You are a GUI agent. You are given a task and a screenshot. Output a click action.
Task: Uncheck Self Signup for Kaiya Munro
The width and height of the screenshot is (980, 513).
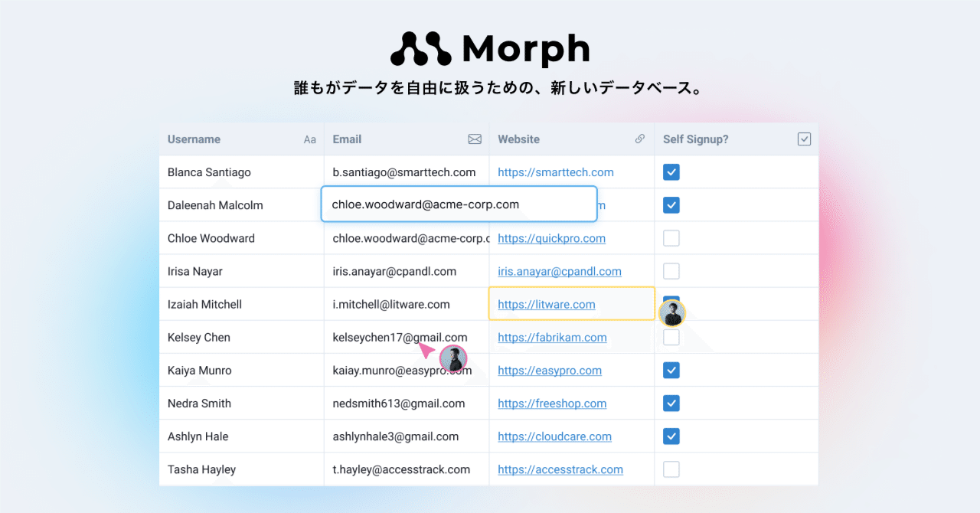(671, 370)
